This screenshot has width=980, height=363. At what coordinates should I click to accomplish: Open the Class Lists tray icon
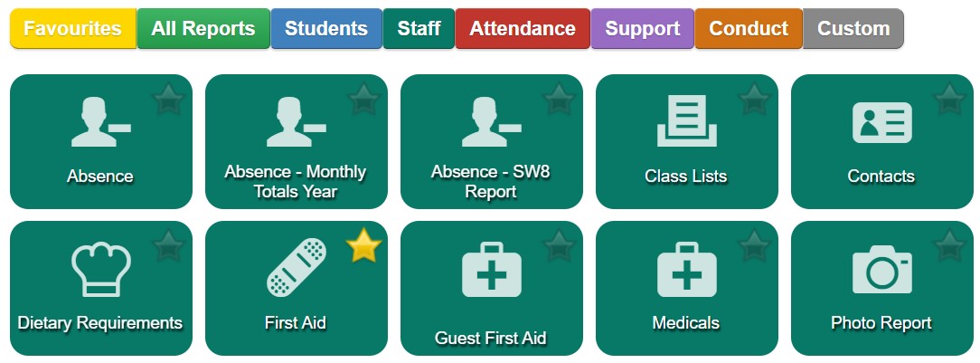click(x=686, y=120)
